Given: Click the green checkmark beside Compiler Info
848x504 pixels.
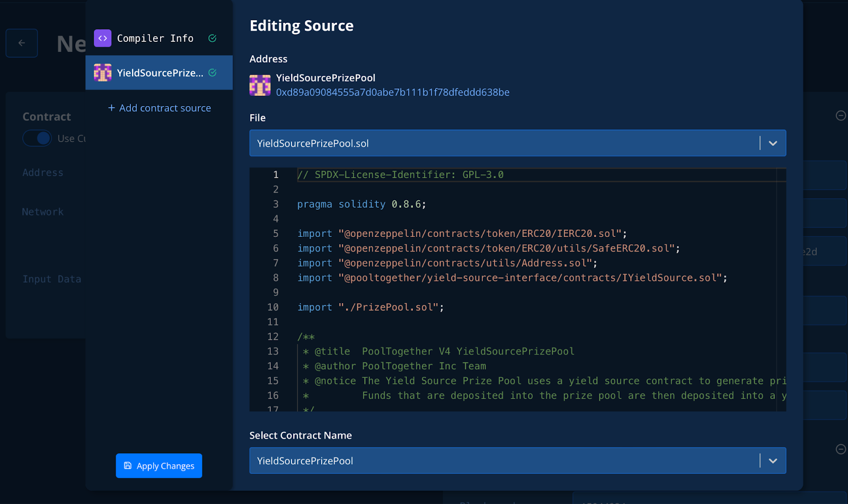Looking at the screenshot, I should tap(213, 38).
